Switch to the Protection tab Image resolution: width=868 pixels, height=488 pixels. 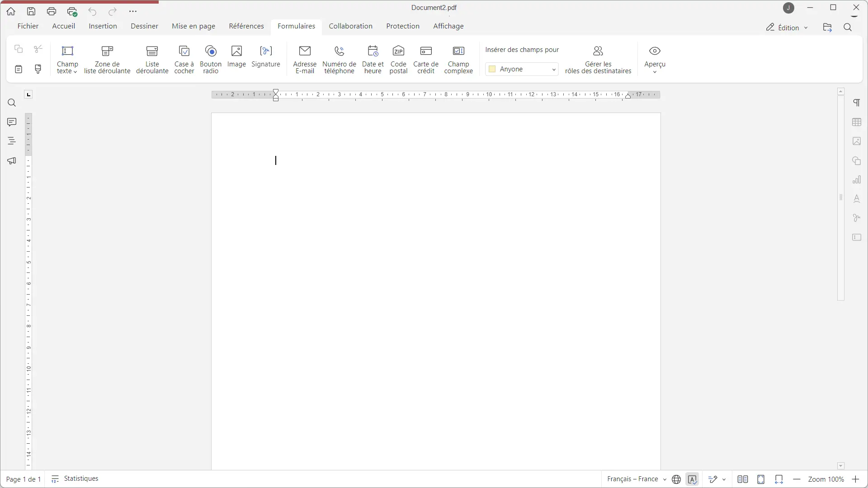coord(403,26)
